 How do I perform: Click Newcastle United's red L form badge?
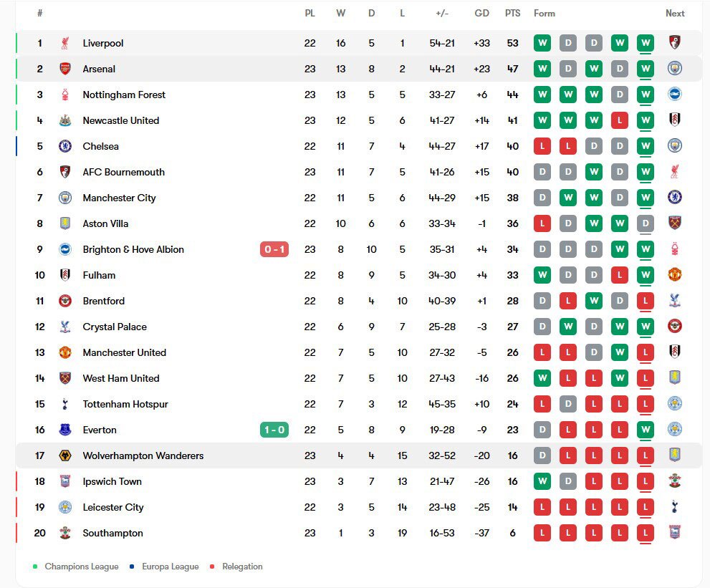pos(620,120)
